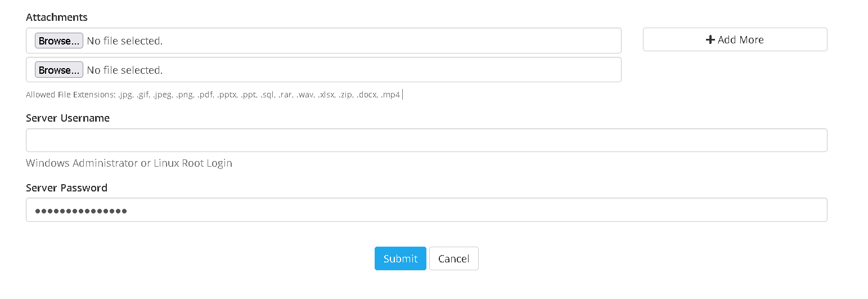The image size is (868, 299).
Task: Click the Attachments section label
Action: pos(57,17)
